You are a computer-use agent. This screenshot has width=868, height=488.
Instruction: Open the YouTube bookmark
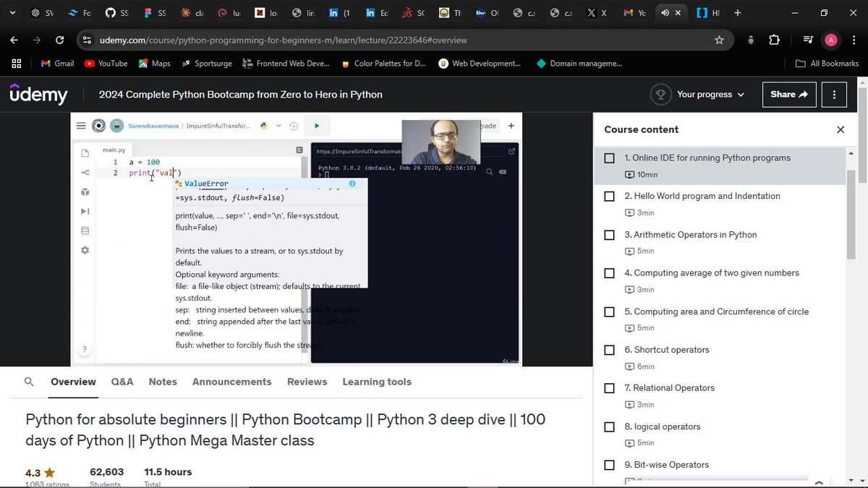106,63
